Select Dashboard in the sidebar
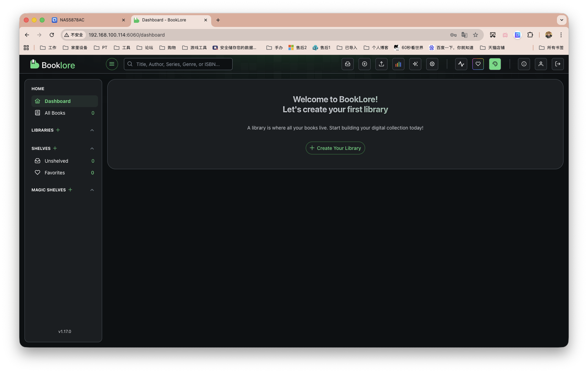Image resolution: width=588 pixels, height=373 pixels. click(x=65, y=101)
